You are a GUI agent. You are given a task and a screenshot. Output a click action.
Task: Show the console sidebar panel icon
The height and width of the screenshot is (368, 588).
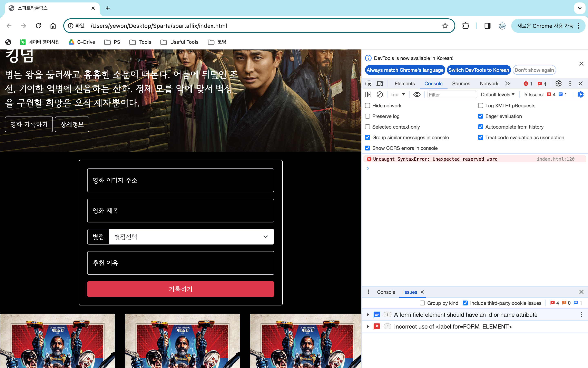[x=368, y=94]
